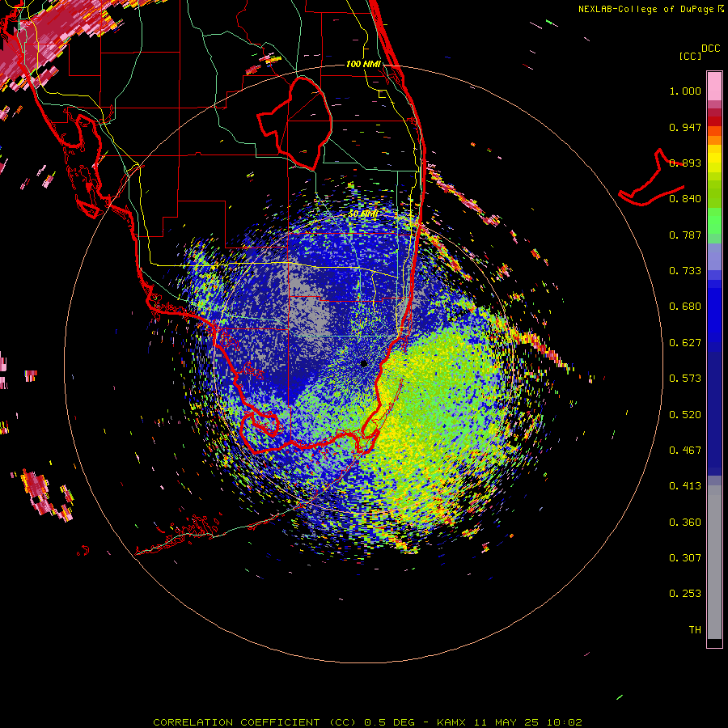Screen dimensions: 728x728
Task: Click the DCC label above the color scale
Action: [x=711, y=49]
